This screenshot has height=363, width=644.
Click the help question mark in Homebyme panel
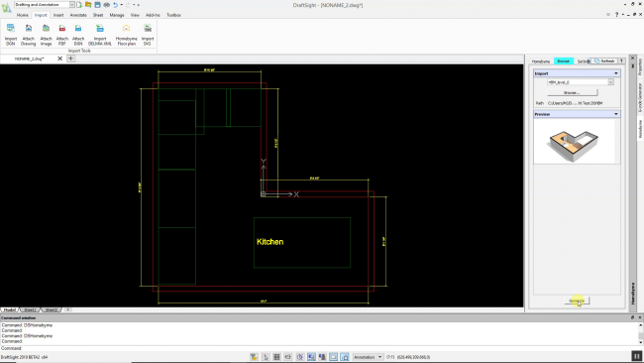(x=622, y=60)
